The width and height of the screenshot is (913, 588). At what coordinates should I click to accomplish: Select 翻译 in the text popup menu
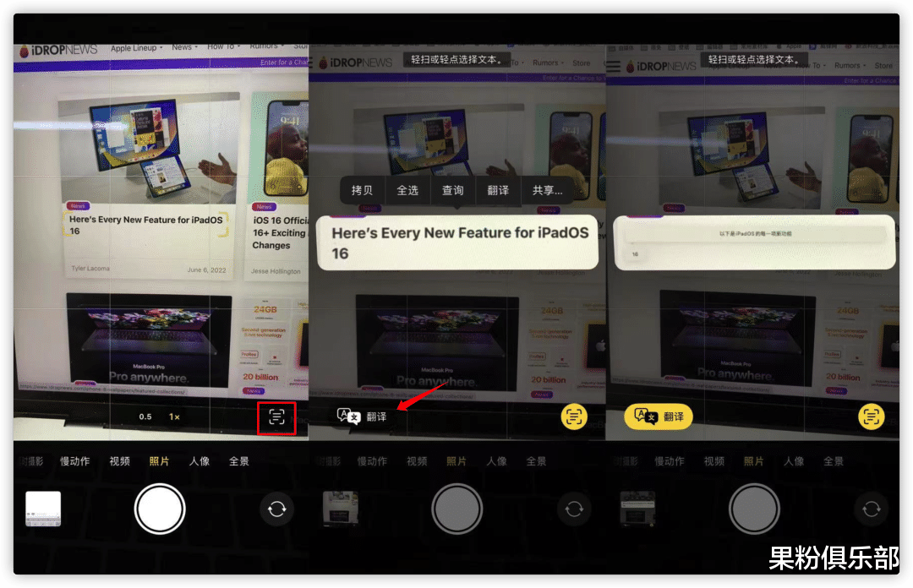[x=498, y=190]
